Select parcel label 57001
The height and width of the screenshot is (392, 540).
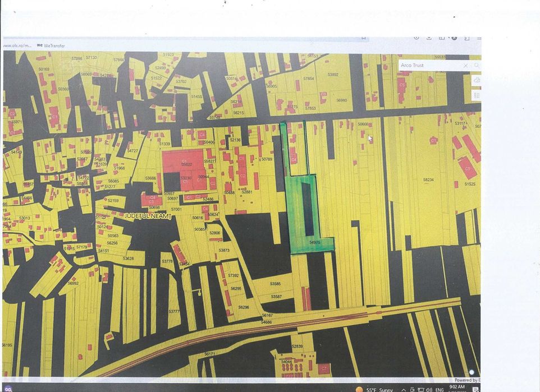coord(176,209)
